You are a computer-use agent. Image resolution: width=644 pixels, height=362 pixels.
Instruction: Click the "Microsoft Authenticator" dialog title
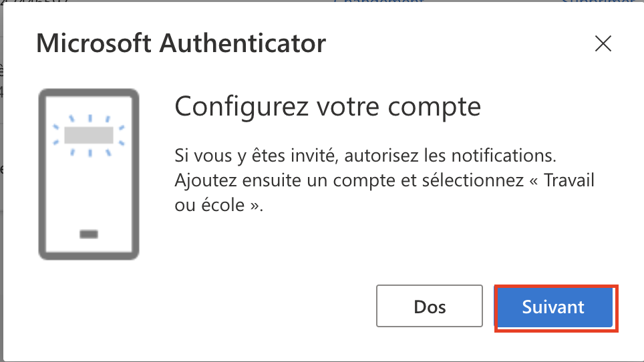coord(181,44)
